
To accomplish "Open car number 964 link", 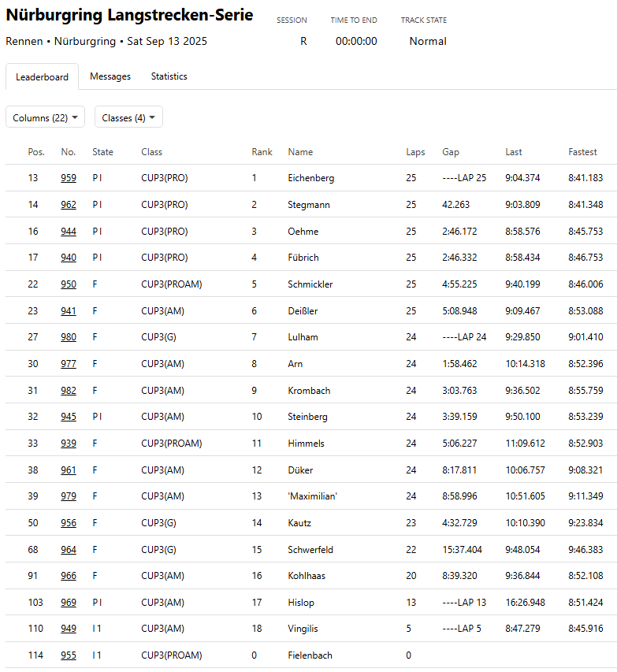I will [69, 549].
